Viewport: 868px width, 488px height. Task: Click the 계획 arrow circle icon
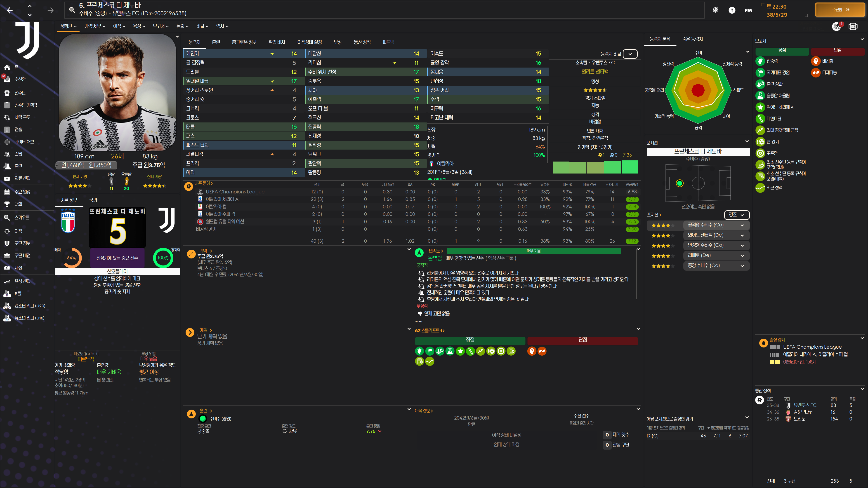(x=190, y=333)
